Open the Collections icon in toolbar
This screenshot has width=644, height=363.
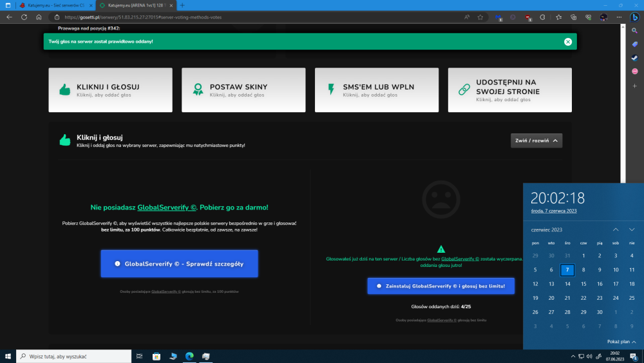point(573,17)
